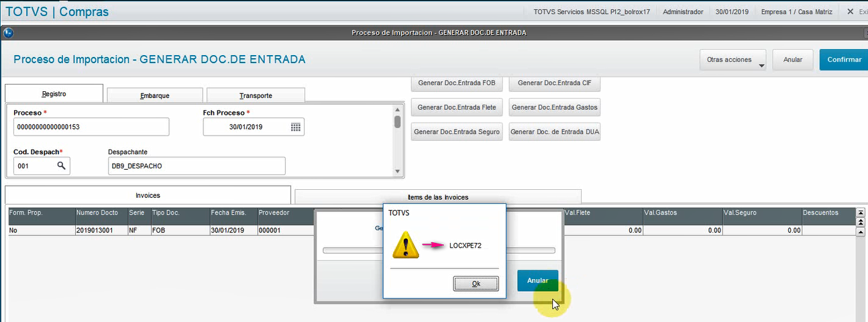Click Generar Doc.Entrada FOB
Screen dimensions: 868x322
coord(457,83)
